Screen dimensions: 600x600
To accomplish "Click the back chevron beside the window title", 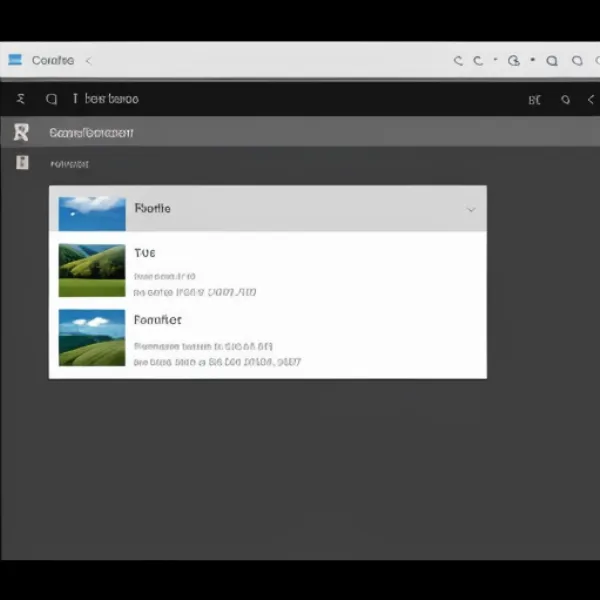I will 88,61.
